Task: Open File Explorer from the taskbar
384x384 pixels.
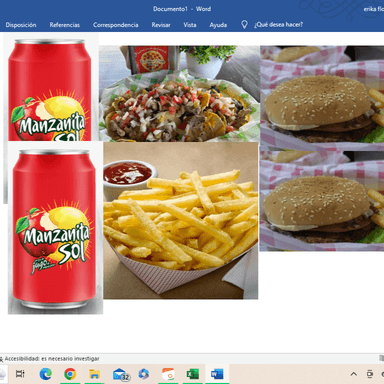Action: click(x=95, y=374)
